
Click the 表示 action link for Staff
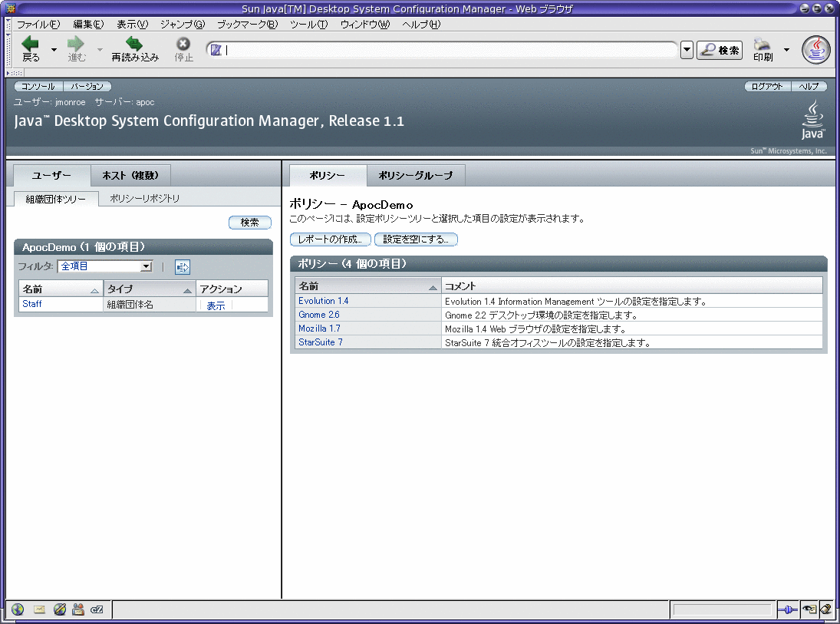[x=216, y=305]
